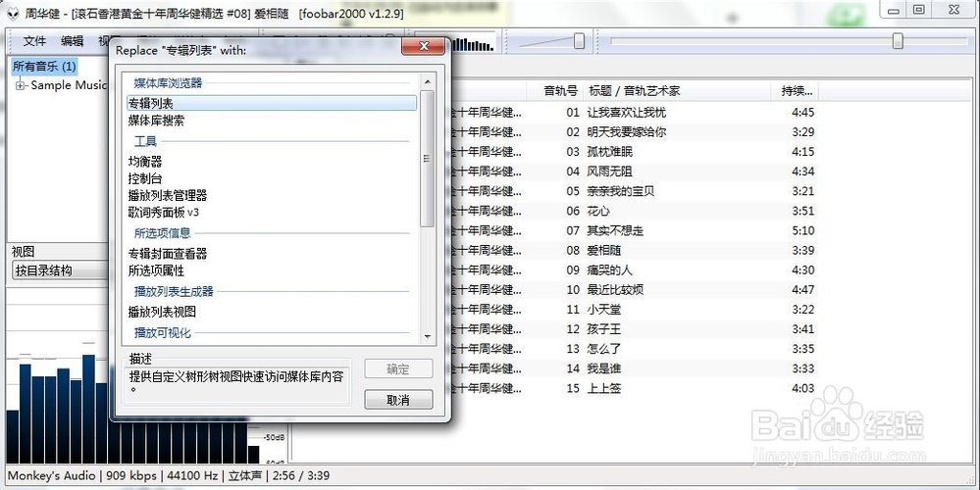Click the 标题 / 音轨艺术家 column header
Viewport: 980px width, 490px height.
pos(676,90)
